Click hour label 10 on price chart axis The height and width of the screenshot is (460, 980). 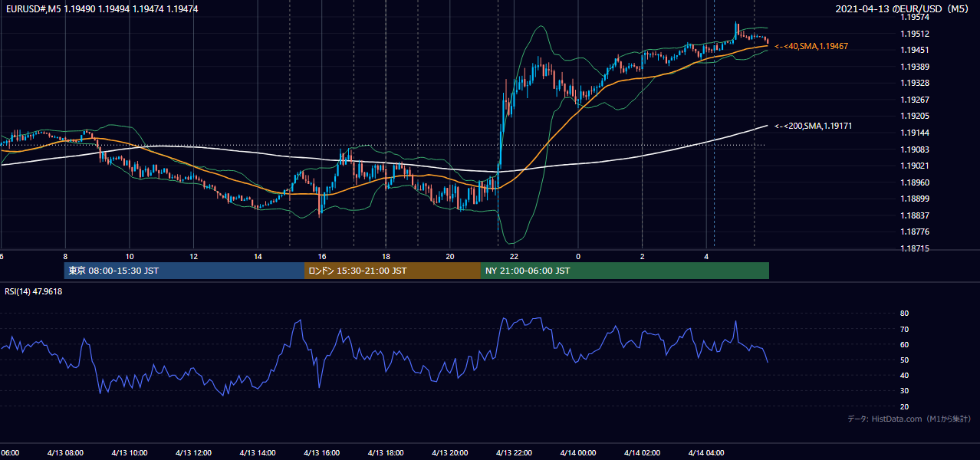click(x=130, y=256)
